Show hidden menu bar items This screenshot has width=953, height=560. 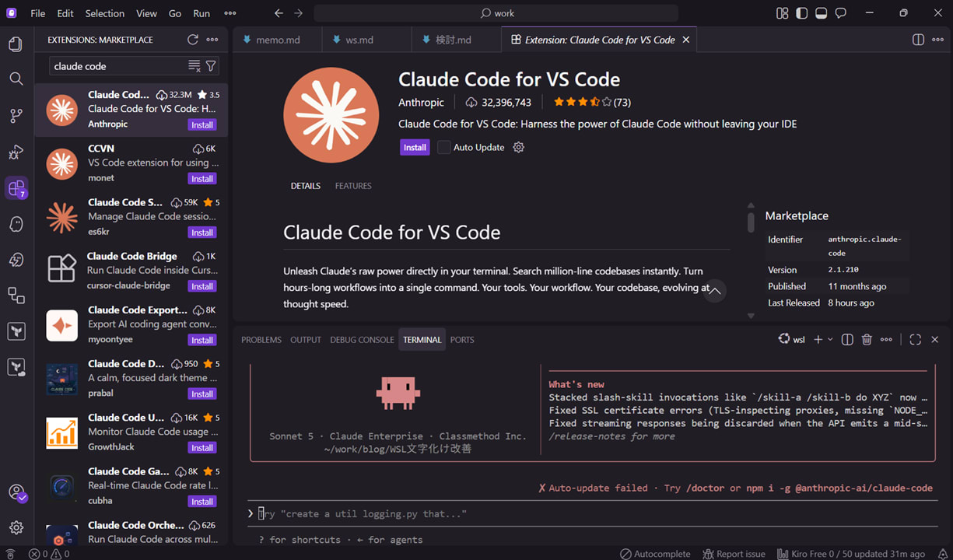[229, 13]
